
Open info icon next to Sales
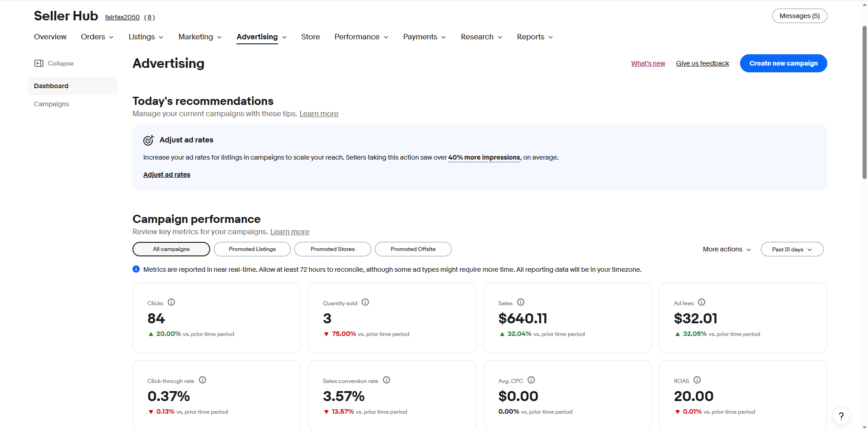point(521,302)
